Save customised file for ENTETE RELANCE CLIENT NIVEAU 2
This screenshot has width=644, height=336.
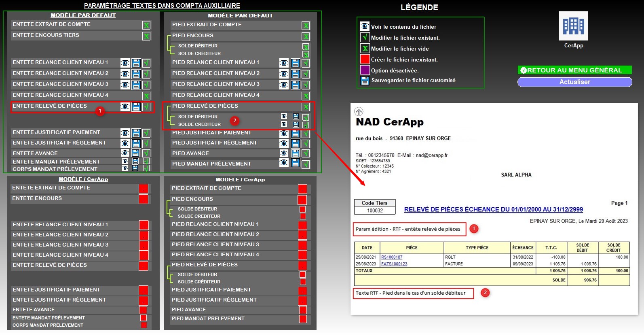pos(136,74)
